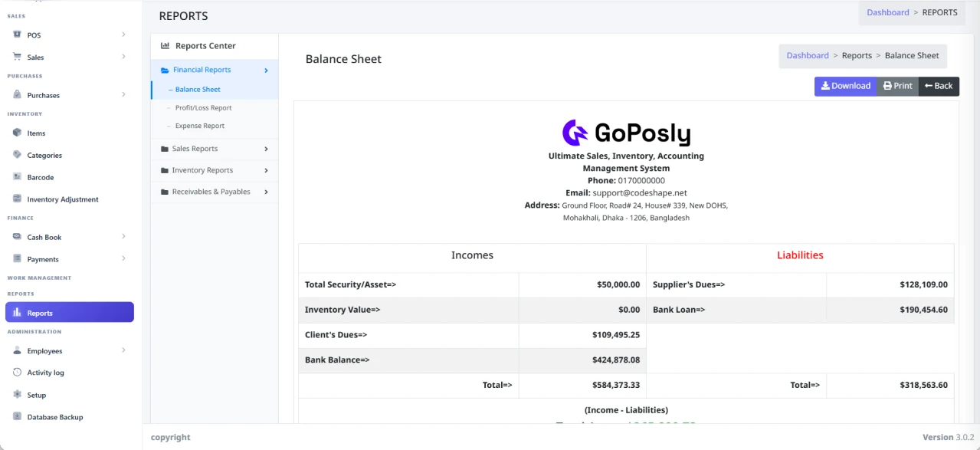Print the balance sheet
This screenshot has width=980, height=450.
[x=897, y=86]
